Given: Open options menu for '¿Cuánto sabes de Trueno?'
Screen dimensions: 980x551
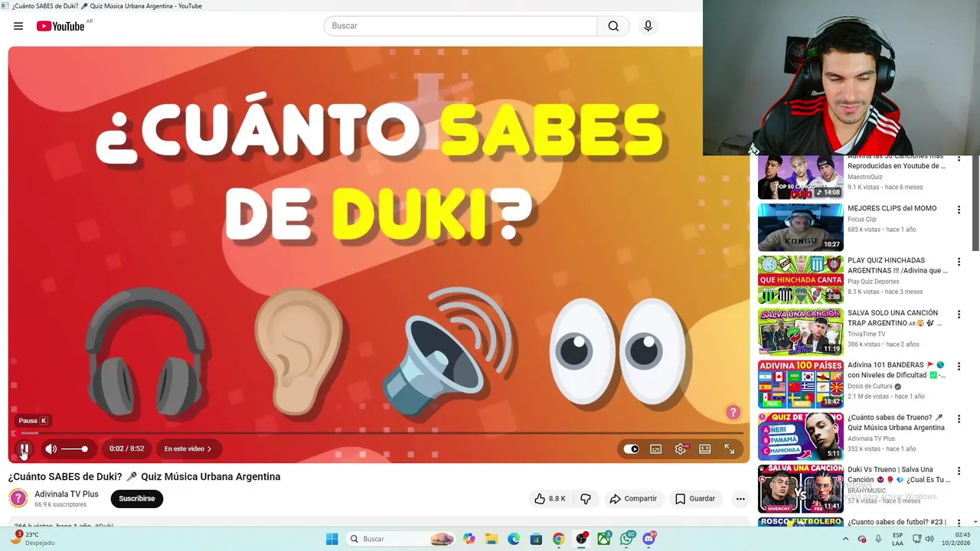Looking at the screenshot, I should pyautogui.click(x=959, y=419).
